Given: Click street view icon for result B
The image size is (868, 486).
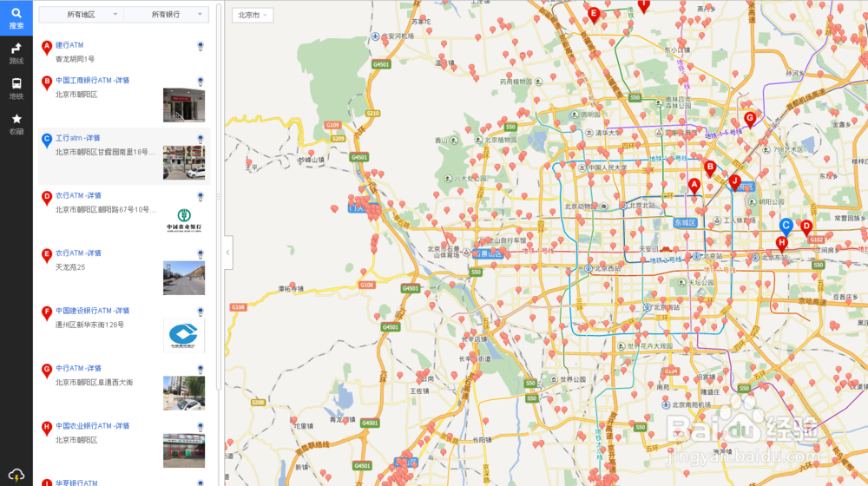Looking at the screenshot, I should coord(201,82).
